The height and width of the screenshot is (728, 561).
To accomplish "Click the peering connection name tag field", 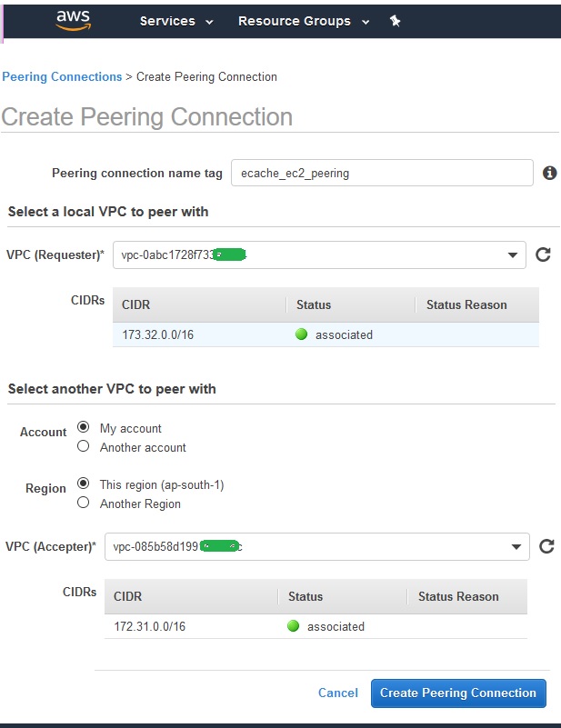I will [x=382, y=173].
